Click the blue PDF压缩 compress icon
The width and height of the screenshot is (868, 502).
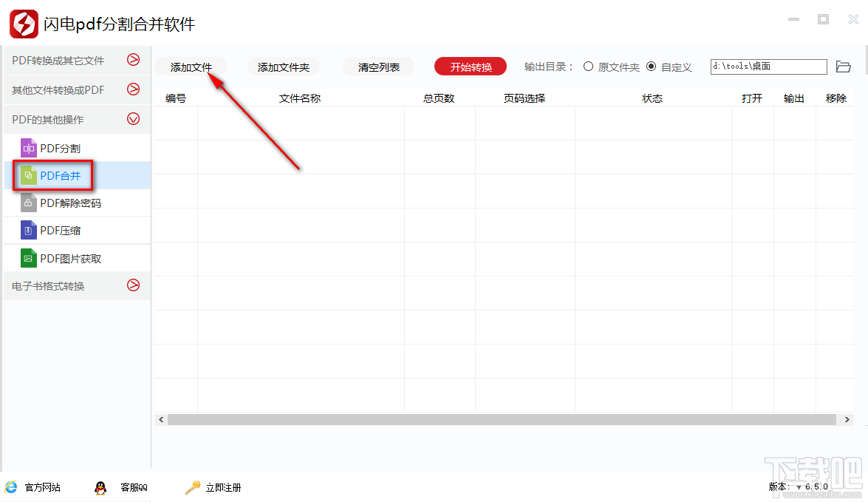pos(28,230)
